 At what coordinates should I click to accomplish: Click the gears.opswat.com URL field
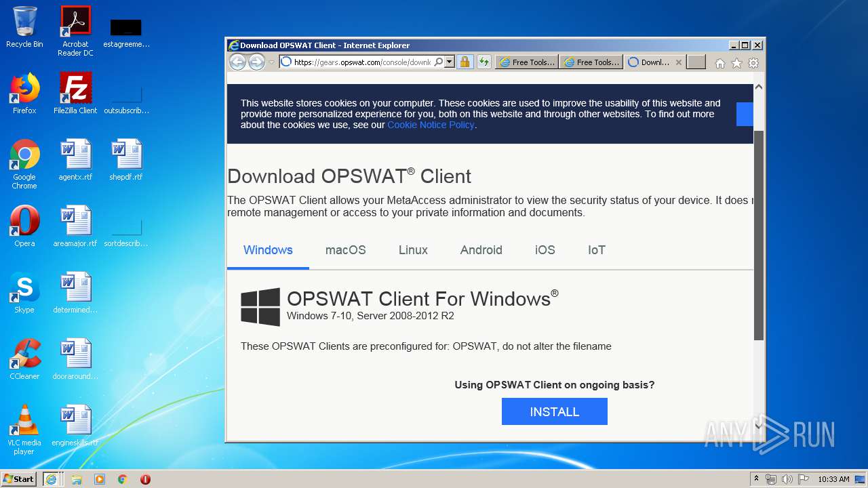coord(361,62)
